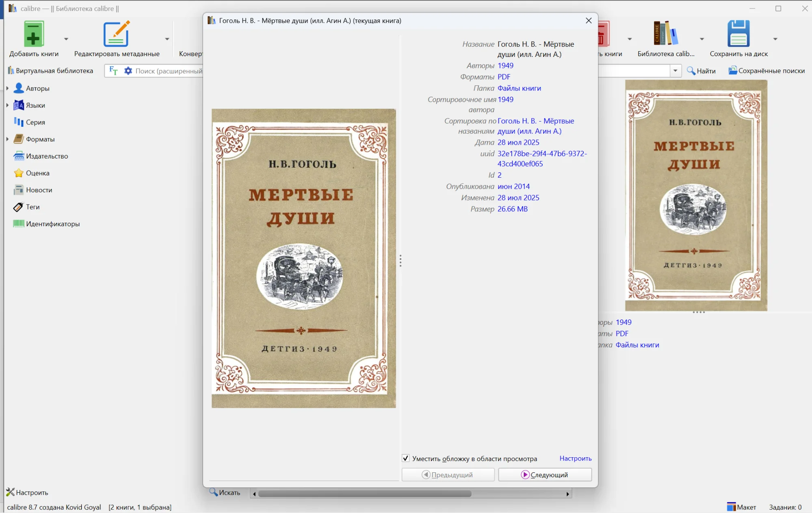Click the Save to disk floppy icon
The image size is (812, 513).
point(738,34)
